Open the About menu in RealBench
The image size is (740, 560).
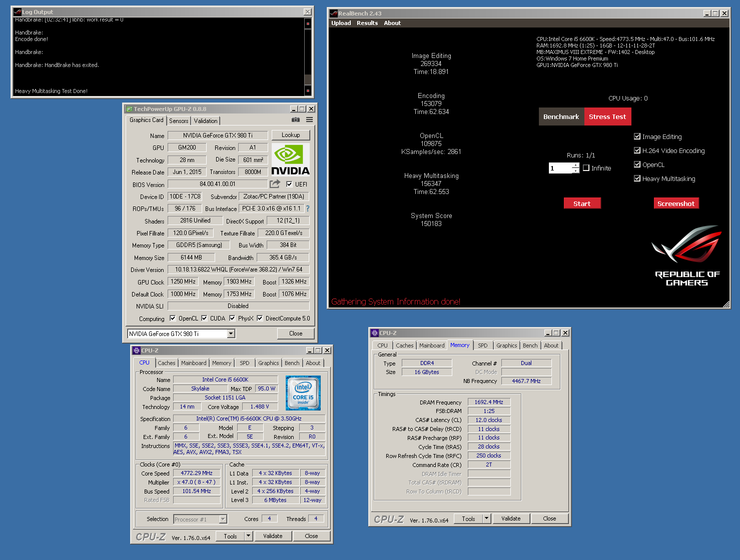pos(392,23)
